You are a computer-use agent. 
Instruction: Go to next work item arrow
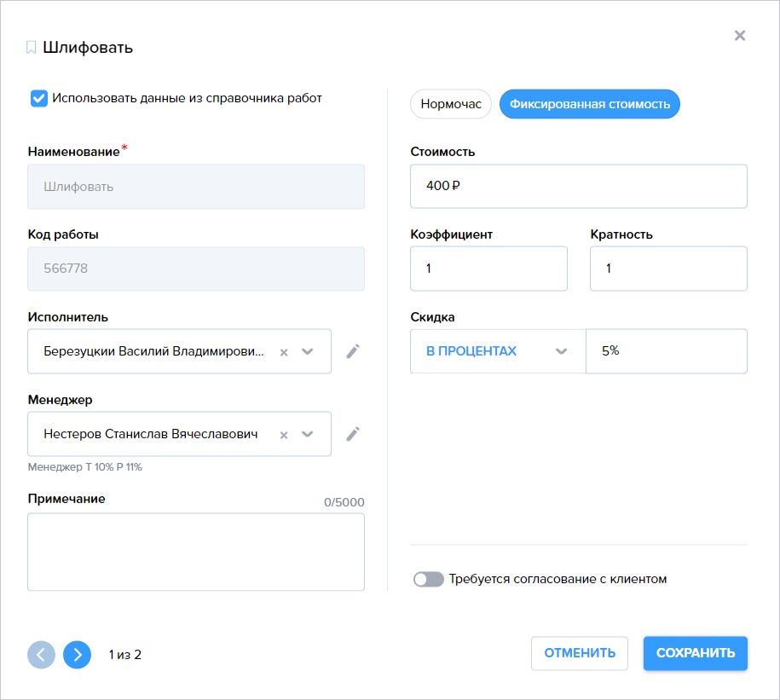click(x=77, y=654)
